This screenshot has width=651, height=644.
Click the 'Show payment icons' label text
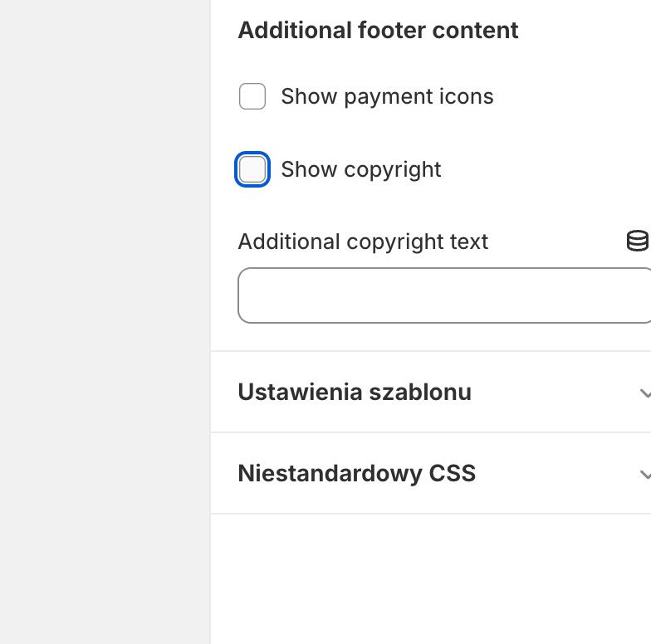[x=387, y=96]
